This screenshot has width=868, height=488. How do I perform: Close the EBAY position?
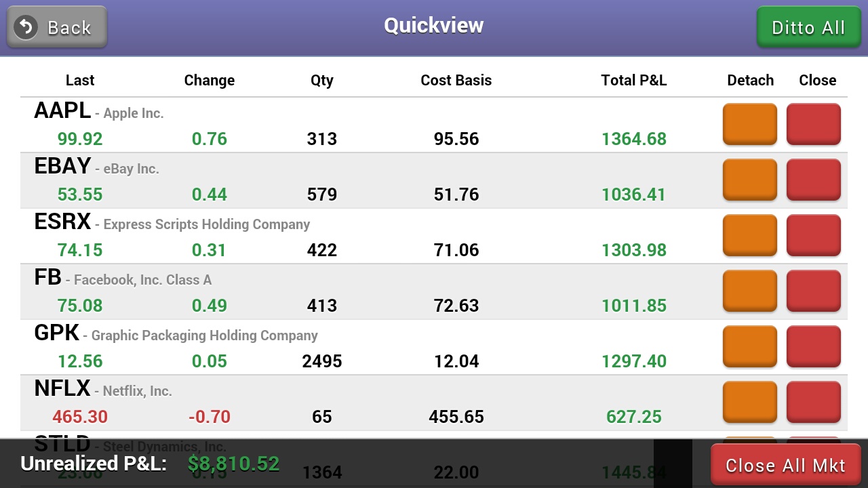coord(813,180)
